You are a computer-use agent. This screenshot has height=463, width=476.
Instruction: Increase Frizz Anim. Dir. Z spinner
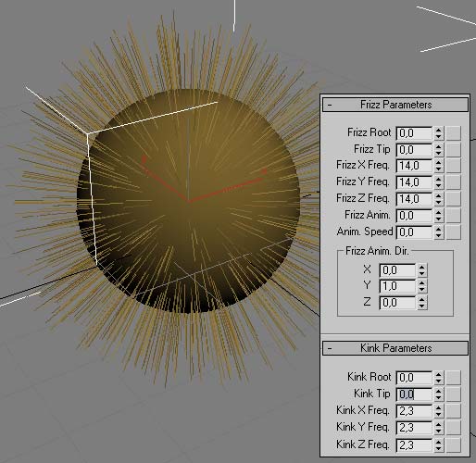(x=422, y=300)
